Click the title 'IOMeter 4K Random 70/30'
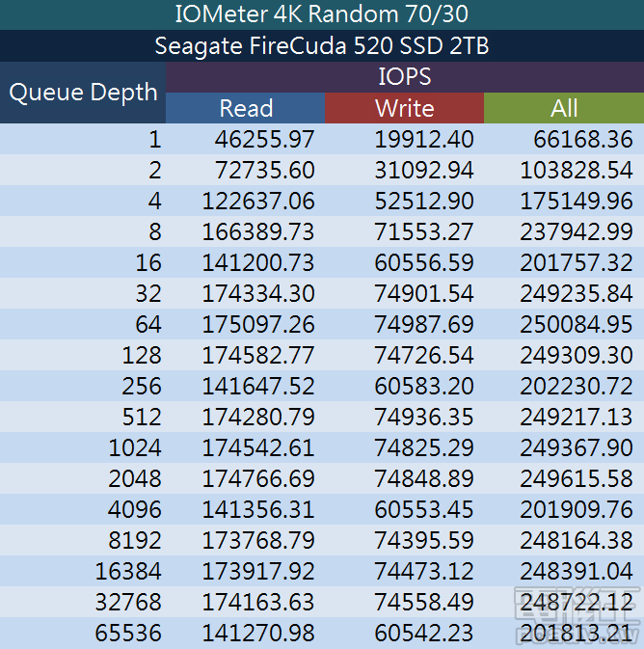The image size is (644, 649). (322, 14)
